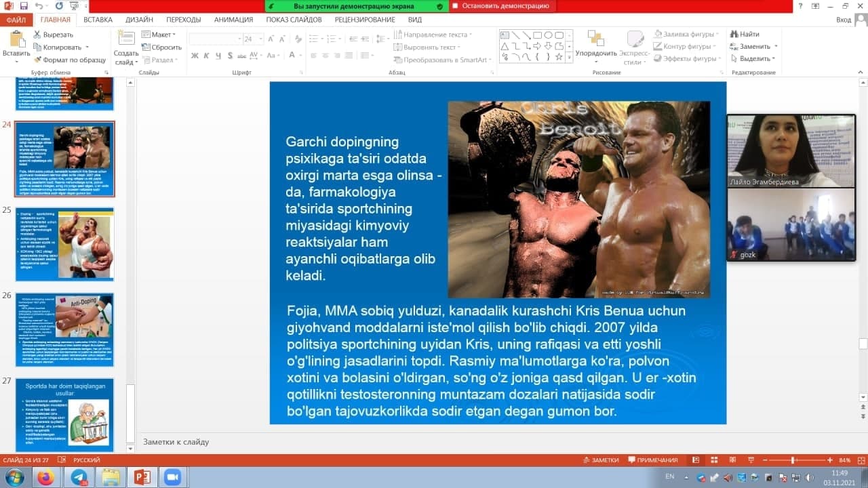Click the Save icon in quick access toolbar

(24, 6)
